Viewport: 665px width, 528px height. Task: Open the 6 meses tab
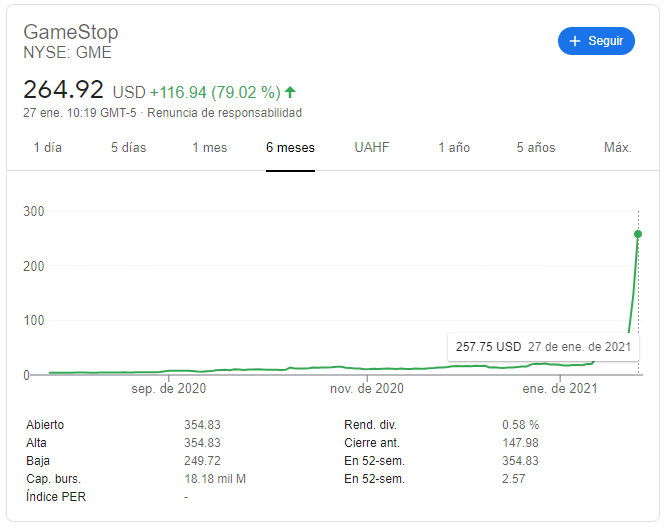click(x=290, y=148)
